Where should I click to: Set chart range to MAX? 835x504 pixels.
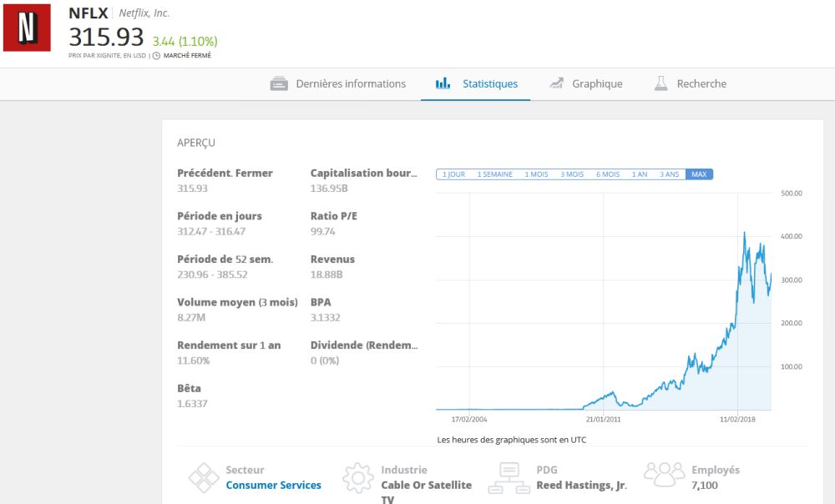click(699, 174)
